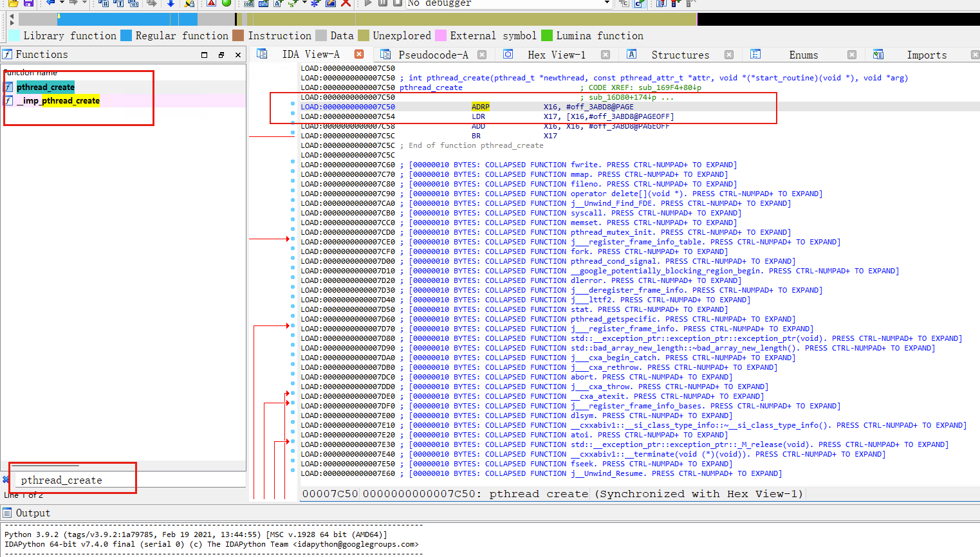Click the green circle toolbar icon

pyautogui.click(x=227, y=3)
